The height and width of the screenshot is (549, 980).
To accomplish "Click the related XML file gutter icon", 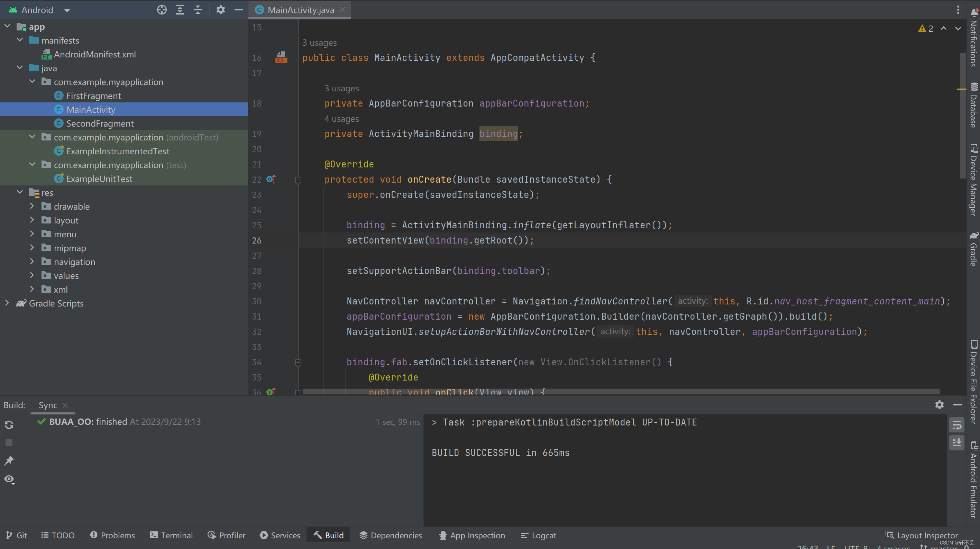I will tap(281, 57).
